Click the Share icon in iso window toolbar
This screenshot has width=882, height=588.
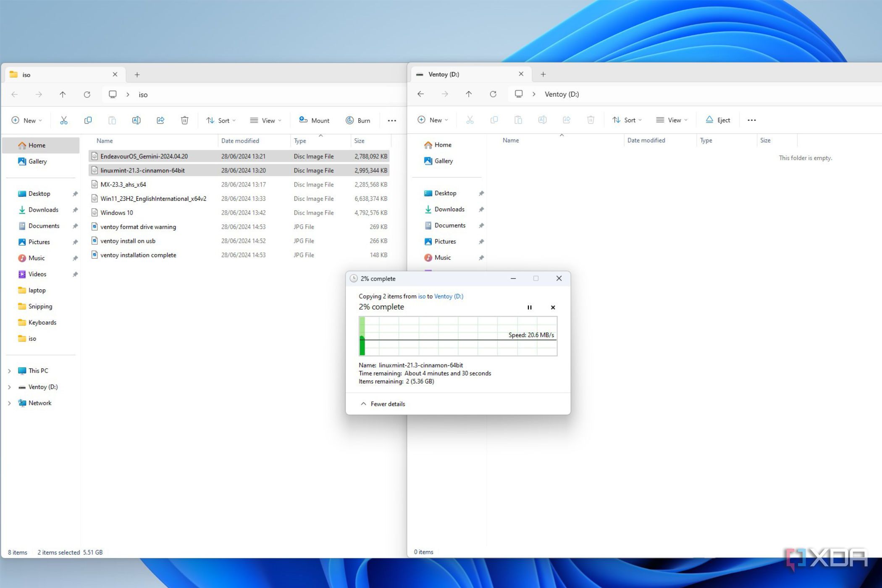[x=160, y=121]
